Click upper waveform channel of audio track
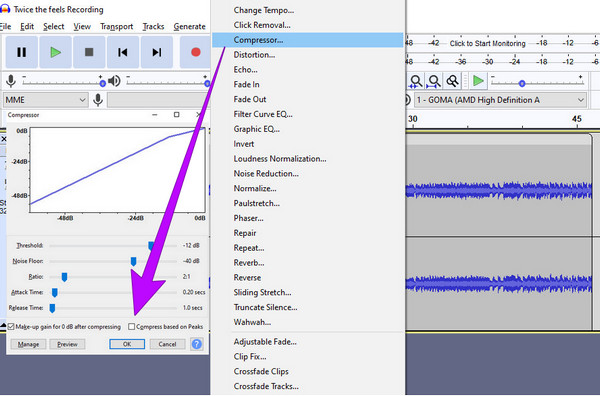This screenshot has width=600, height=396. pos(499,191)
